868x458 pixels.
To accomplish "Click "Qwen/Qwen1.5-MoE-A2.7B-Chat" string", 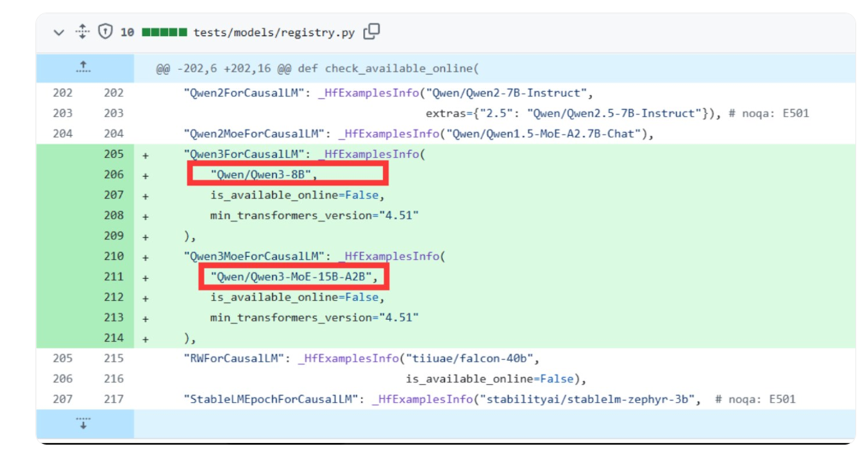I will tap(543, 134).
